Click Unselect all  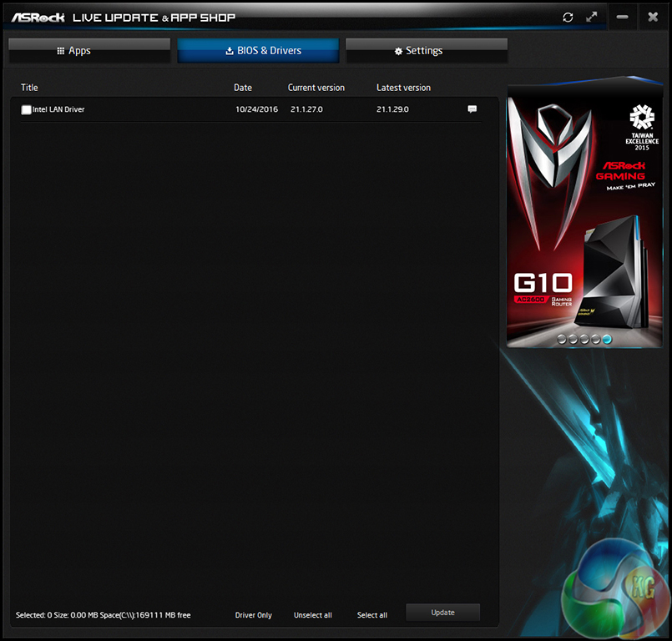click(313, 615)
